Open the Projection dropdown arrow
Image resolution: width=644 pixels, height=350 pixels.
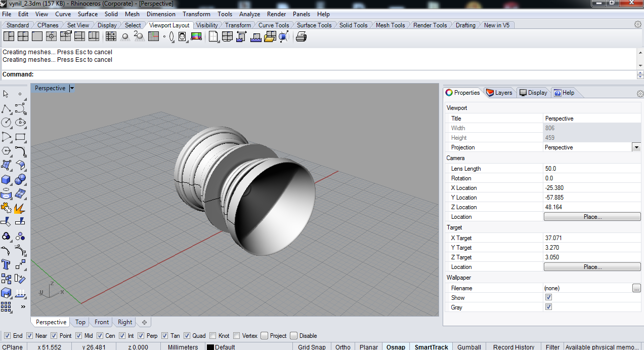pyautogui.click(x=636, y=147)
